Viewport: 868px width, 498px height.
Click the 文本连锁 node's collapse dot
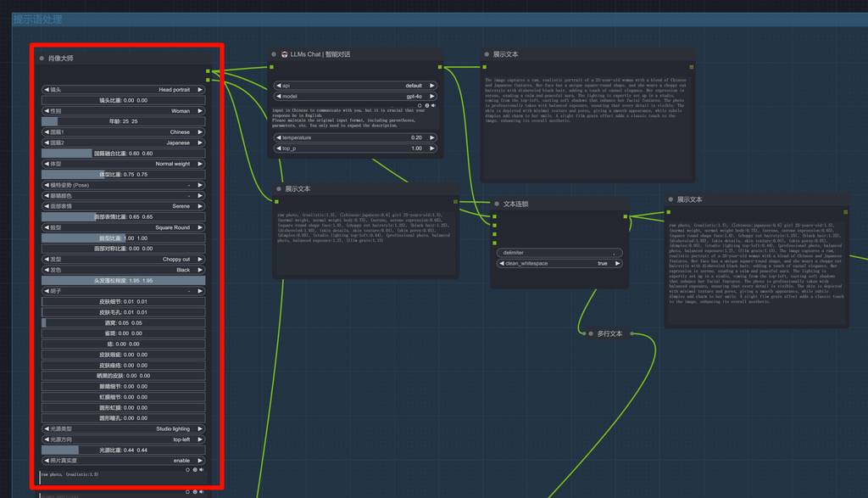(497, 204)
